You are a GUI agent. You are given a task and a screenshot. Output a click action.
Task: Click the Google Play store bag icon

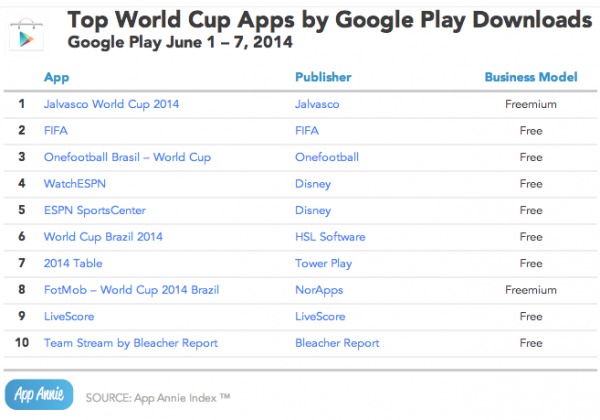coord(26,34)
